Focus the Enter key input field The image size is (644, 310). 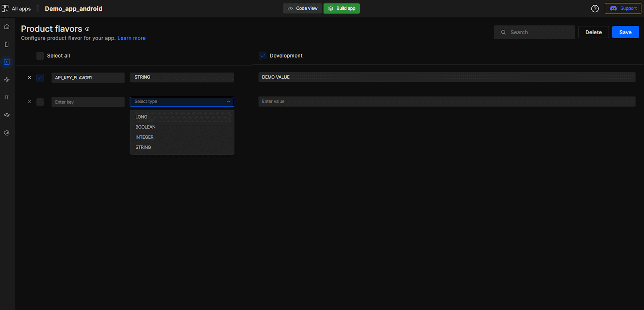(x=88, y=102)
